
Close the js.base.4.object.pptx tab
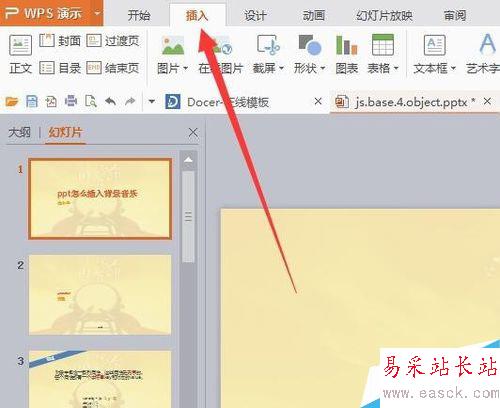point(487,101)
